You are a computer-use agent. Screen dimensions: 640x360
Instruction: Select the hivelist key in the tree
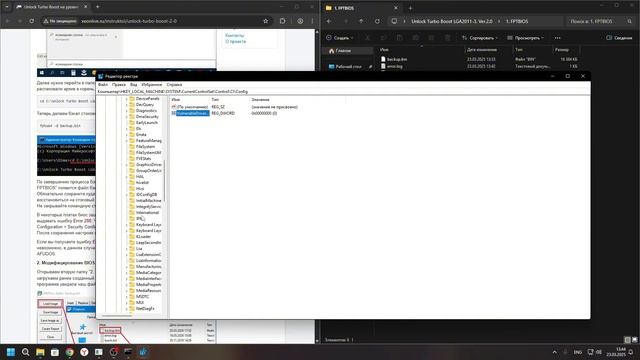pyautogui.click(x=142, y=182)
